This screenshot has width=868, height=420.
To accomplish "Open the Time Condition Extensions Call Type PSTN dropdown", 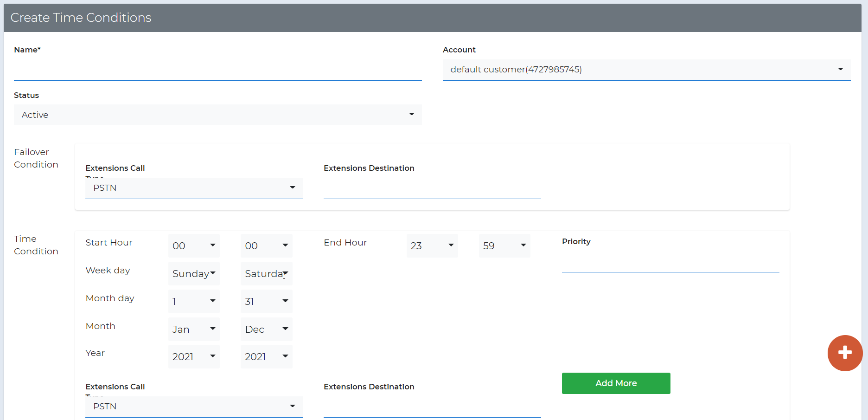I will coord(194,407).
